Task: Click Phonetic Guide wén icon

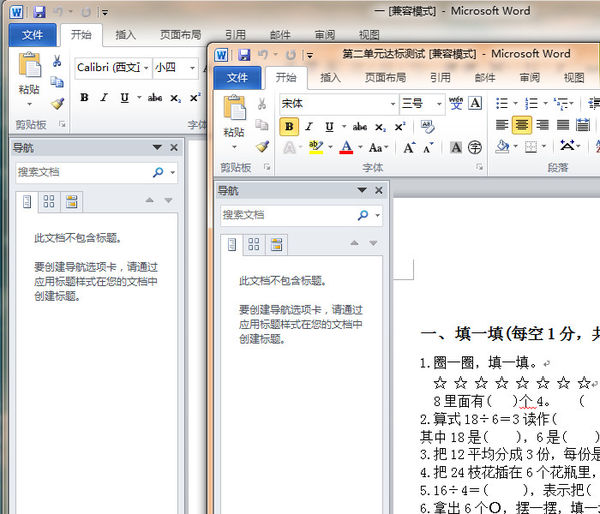Action: (455, 103)
